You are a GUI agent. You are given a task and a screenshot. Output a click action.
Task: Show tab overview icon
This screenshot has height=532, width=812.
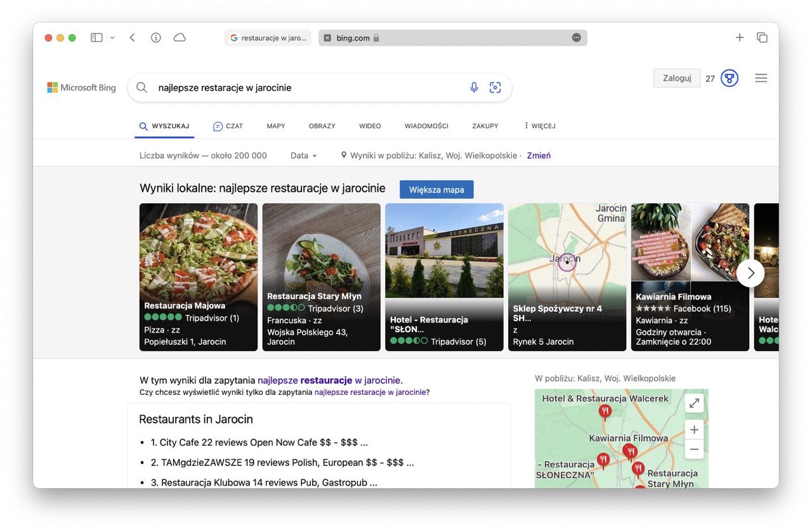click(x=763, y=38)
